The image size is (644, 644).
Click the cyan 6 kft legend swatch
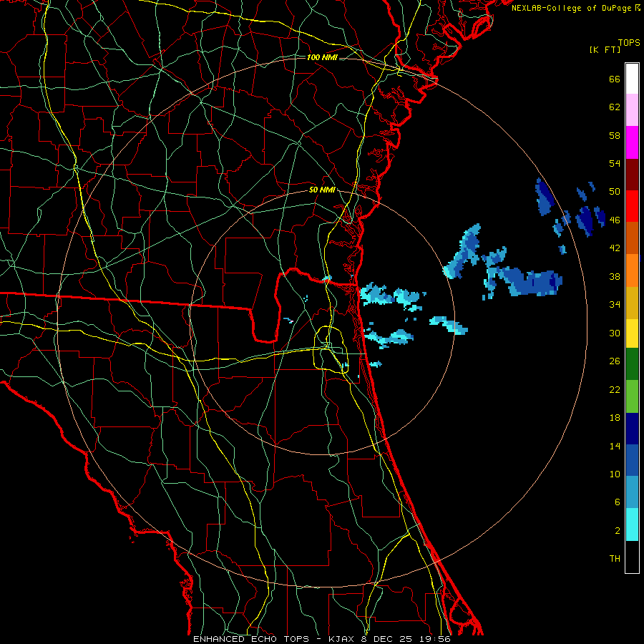(632, 525)
